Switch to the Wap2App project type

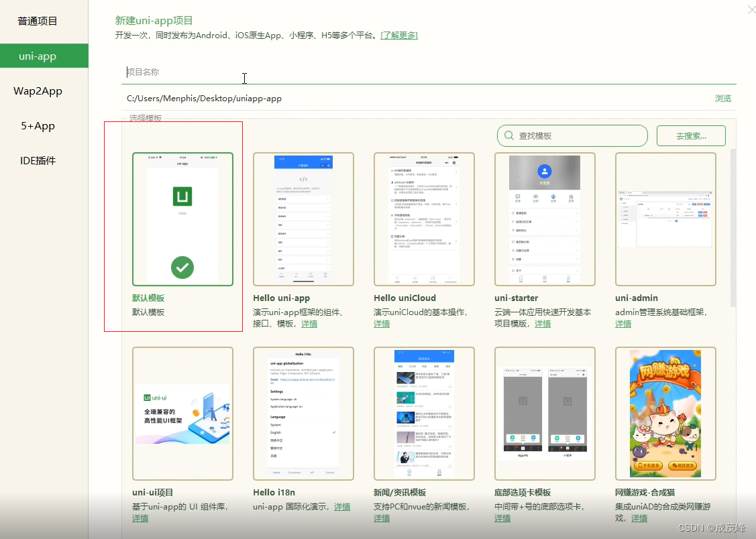[x=38, y=91]
